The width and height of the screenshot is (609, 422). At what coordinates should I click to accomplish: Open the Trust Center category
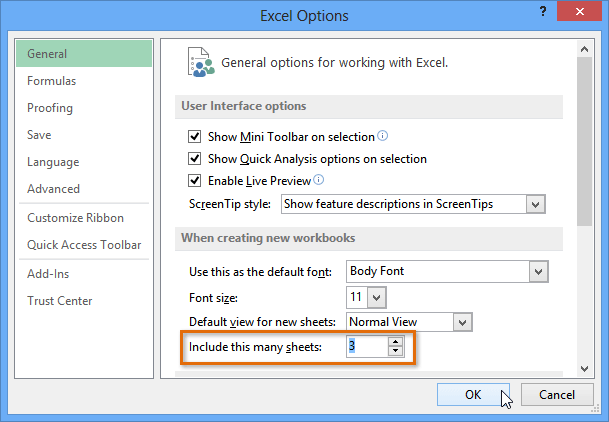pos(84,301)
